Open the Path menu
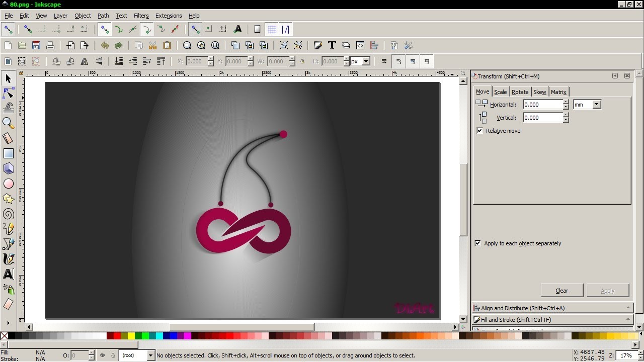This screenshot has width=644, height=362. tap(103, 16)
